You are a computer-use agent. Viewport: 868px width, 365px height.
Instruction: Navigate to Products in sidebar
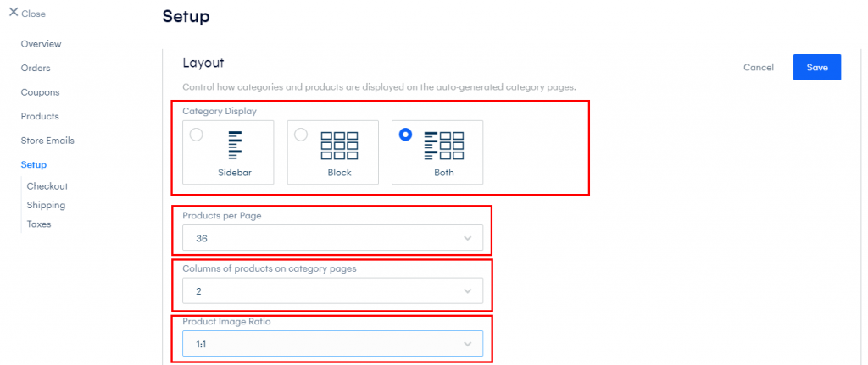pos(40,117)
